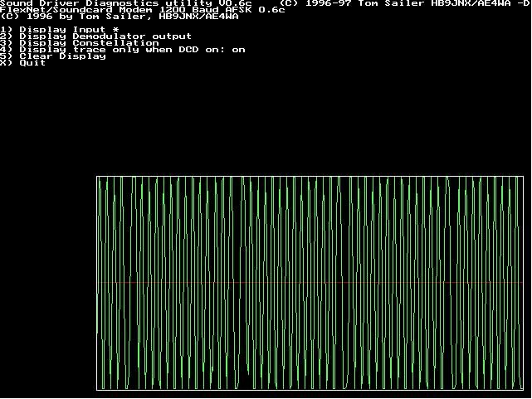Screen dimensions: 532x399
Task: Click the DCD "on" state value
Action: pos(238,50)
